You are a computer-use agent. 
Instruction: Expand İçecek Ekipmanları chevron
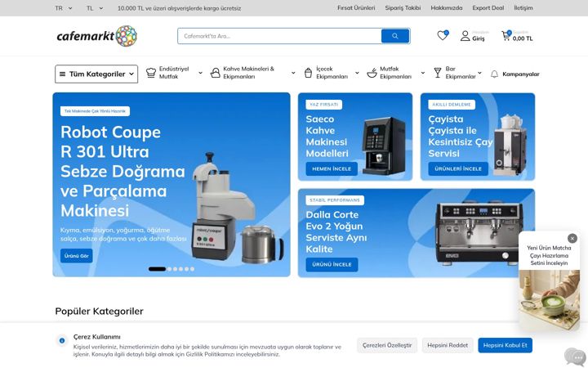click(x=357, y=73)
